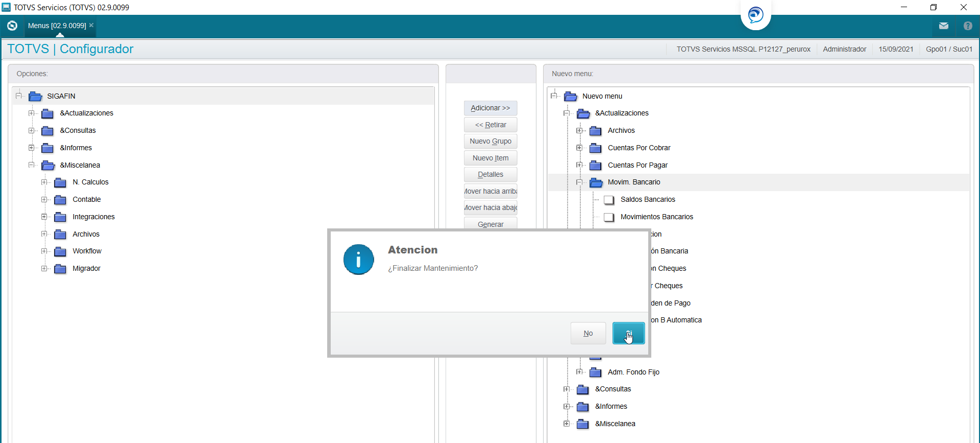
Task: Expand the Integraciones node
Action: coord(44,217)
